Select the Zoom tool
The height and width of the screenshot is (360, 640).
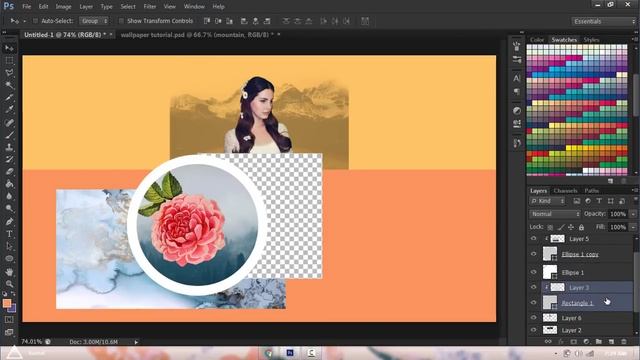point(9,284)
